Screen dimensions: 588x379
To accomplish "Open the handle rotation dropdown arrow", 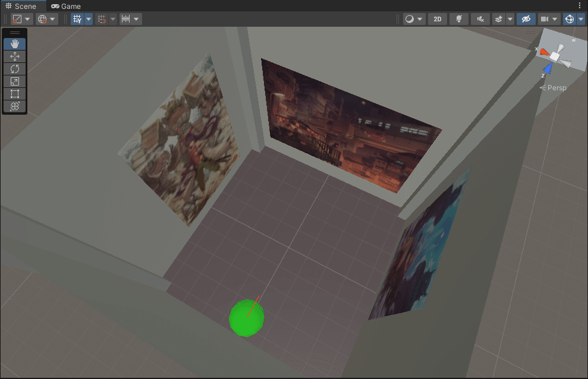I will [x=52, y=19].
